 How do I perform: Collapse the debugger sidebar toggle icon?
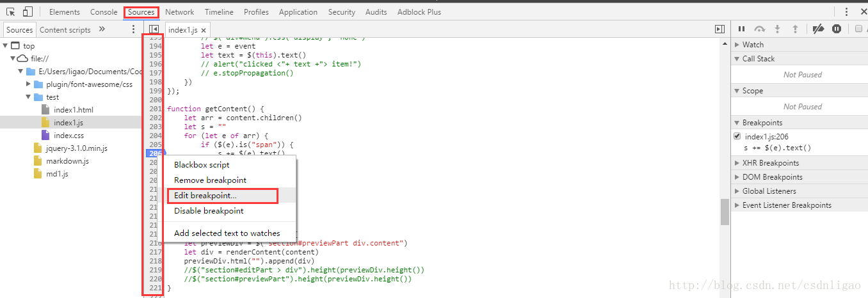tap(719, 29)
